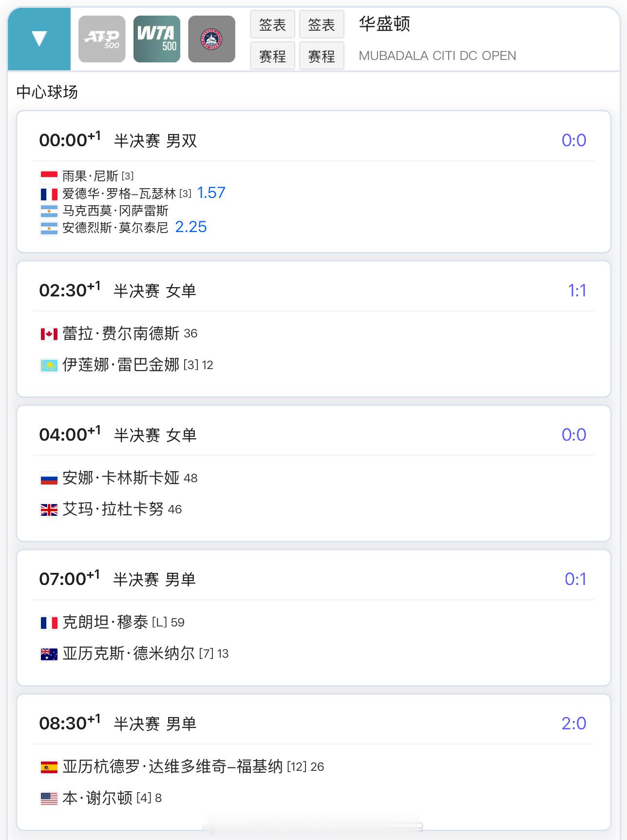Click the Canadian flag next to 蕾拉·费尔南德斯
Image resolution: width=627 pixels, height=840 pixels.
click(49, 334)
